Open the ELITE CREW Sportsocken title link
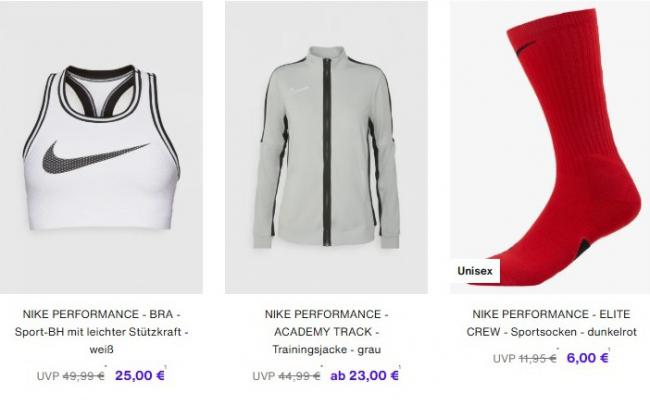650x405 pixels. (551, 323)
